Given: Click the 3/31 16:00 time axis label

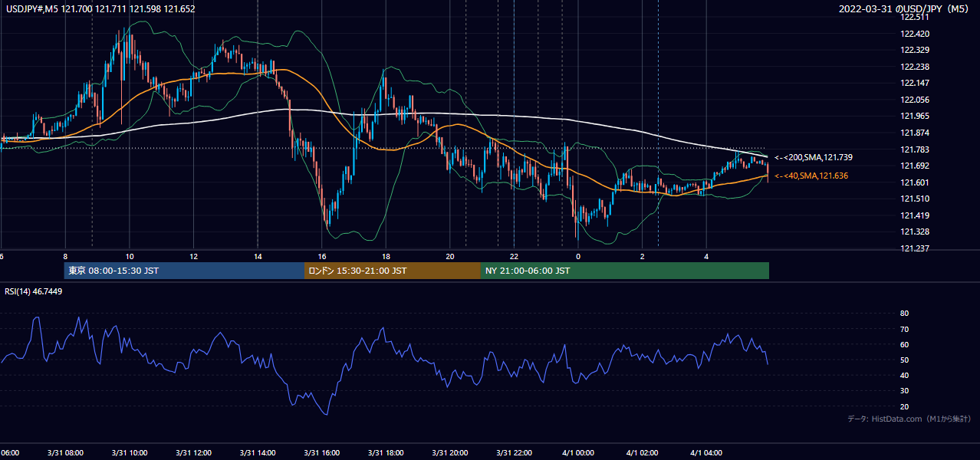Looking at the screenshot, I should [x=321, y=453].
